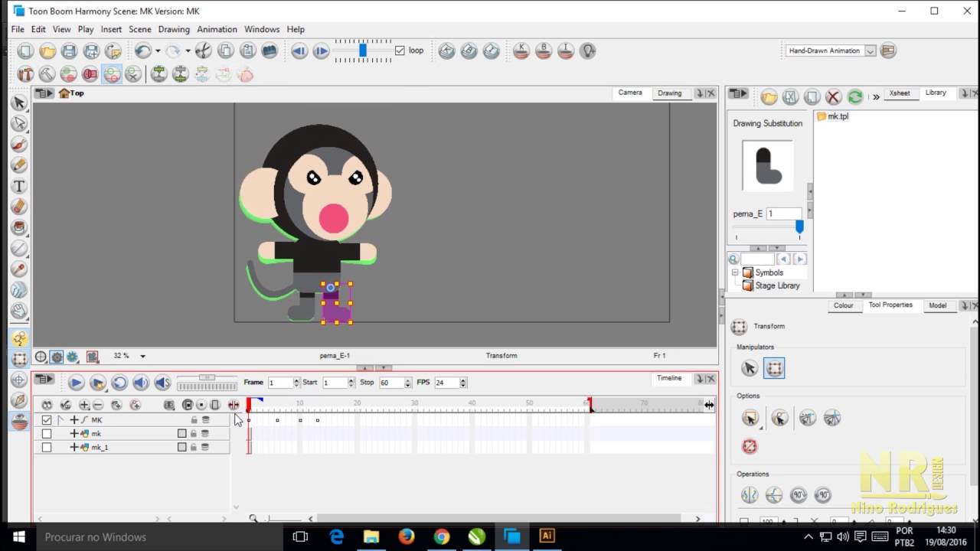980x551 pixels.
Task: Click the light bulb onion skin icon
Action: (587, 51)
